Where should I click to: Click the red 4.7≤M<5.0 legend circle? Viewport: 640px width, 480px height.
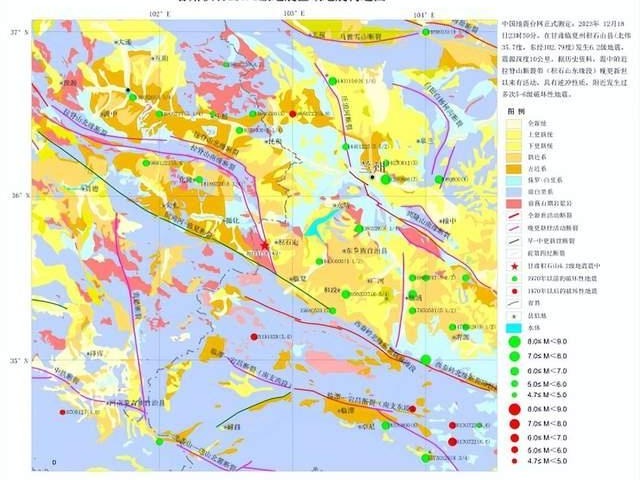click(x=512, y=463)
